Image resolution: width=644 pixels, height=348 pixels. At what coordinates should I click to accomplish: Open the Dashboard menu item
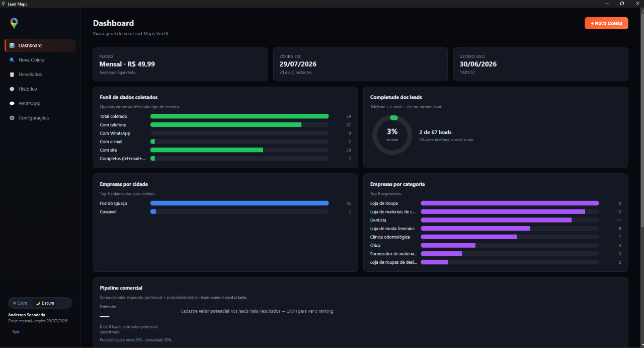[40, 45]
